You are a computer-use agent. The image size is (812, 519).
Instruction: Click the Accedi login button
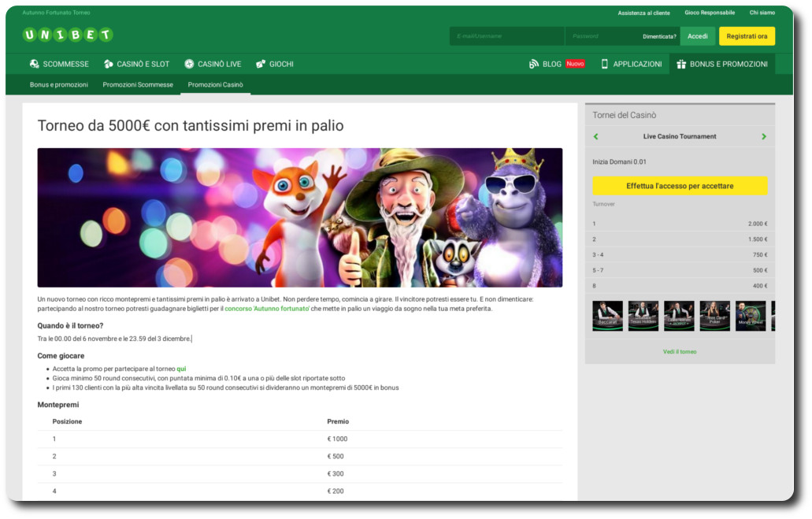pyautogui.click(x=698, y=36)
